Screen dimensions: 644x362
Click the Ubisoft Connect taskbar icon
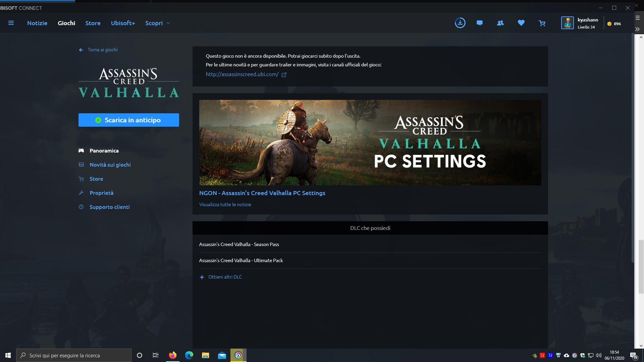(238, 355)
